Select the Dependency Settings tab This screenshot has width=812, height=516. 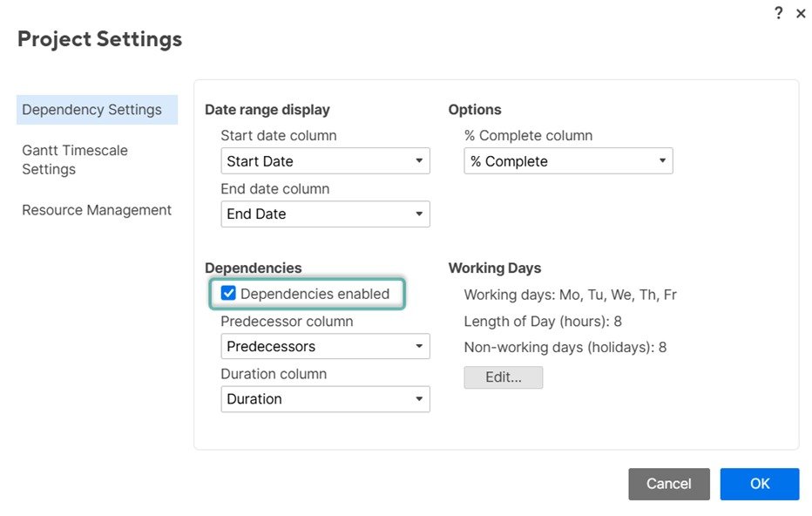coord(97,110)
